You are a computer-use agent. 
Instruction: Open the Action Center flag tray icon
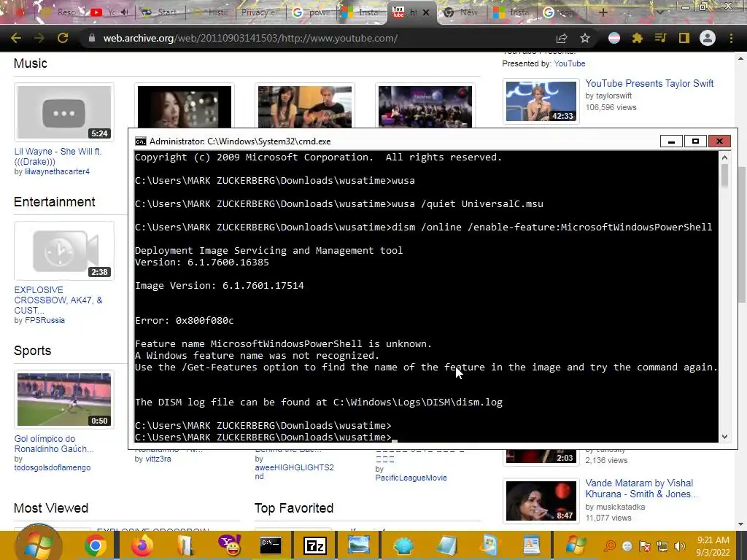(x=645, y=546)
